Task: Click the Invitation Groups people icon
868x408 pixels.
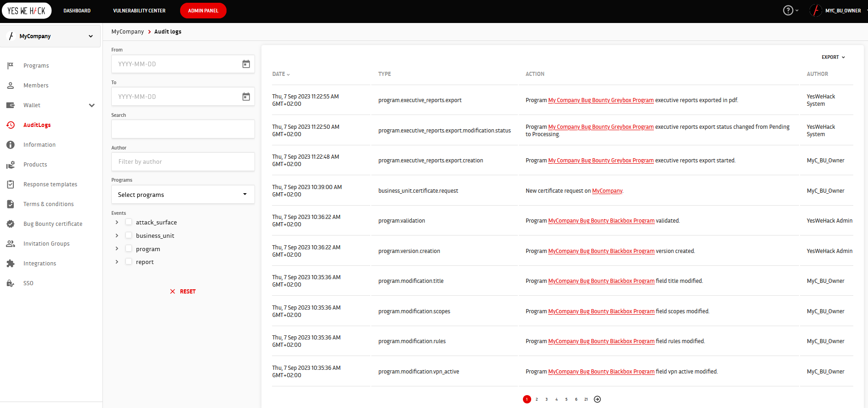Action: point(11,244)
